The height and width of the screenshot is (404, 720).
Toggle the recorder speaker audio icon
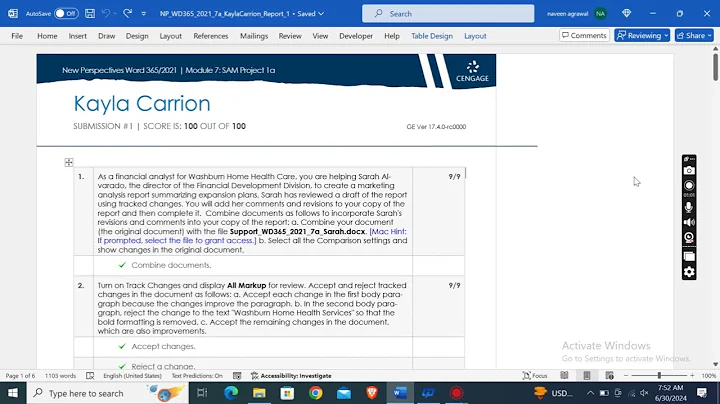pyautogui.click(x=689, y=223)
